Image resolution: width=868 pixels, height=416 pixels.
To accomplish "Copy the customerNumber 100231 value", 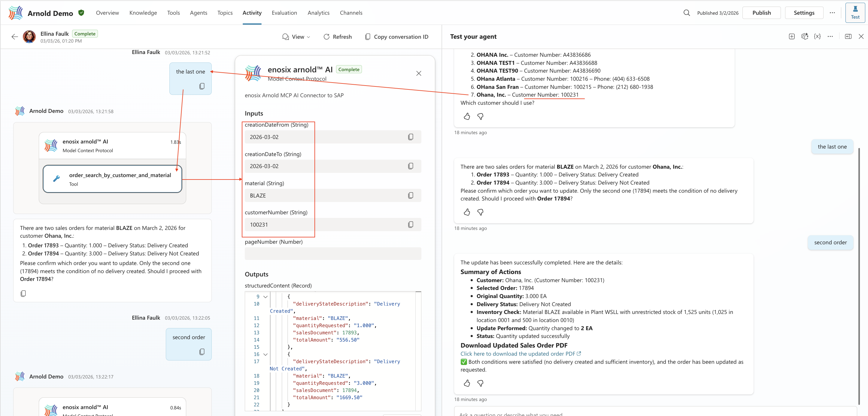I will pyautogui.click(x=410, y=224).
